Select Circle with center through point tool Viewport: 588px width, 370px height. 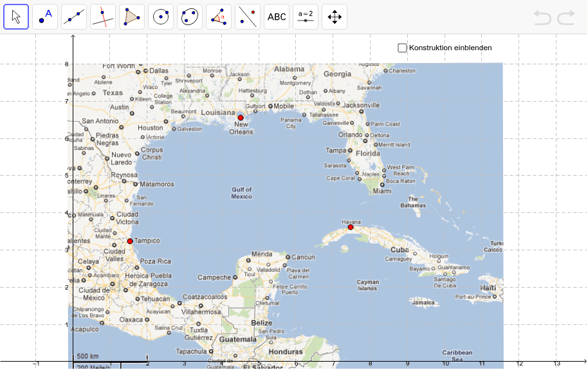tap(161, 17)
